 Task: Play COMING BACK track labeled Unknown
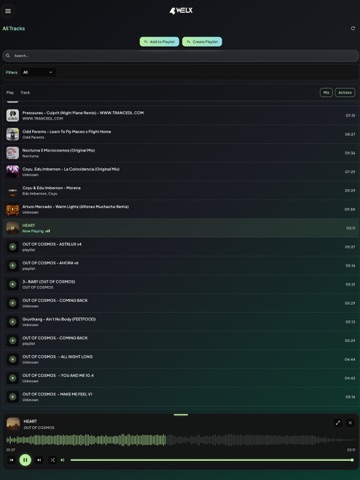click(x=13, y=303)
